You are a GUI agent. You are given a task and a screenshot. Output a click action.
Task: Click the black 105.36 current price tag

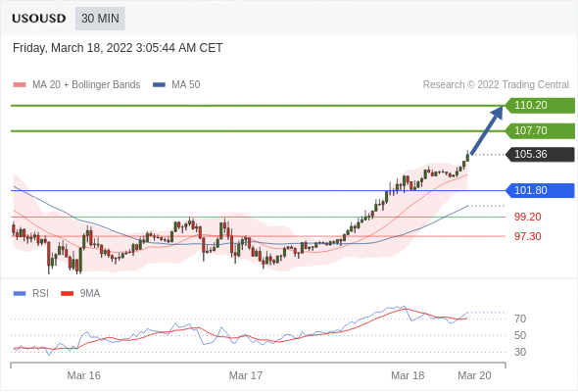pyautogui.click(x=540, y=155)
